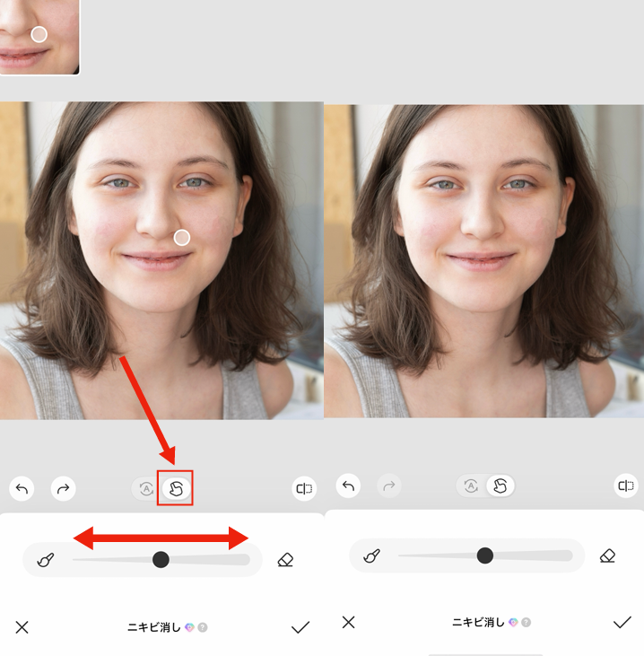Tap the undo arrow on the left screen
644x656 pixels.
click(x=22, y=489)
